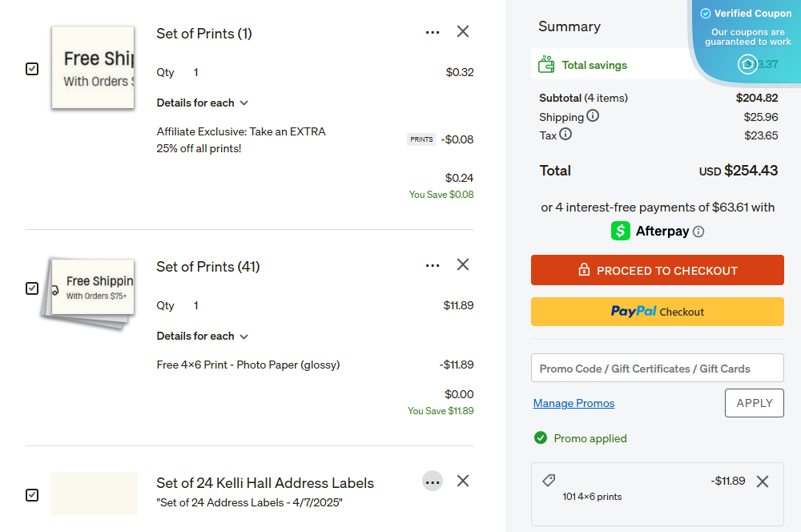Screen dimensions: 801x532
Task: Click the Promo Code input field
Action: (657, 368)
